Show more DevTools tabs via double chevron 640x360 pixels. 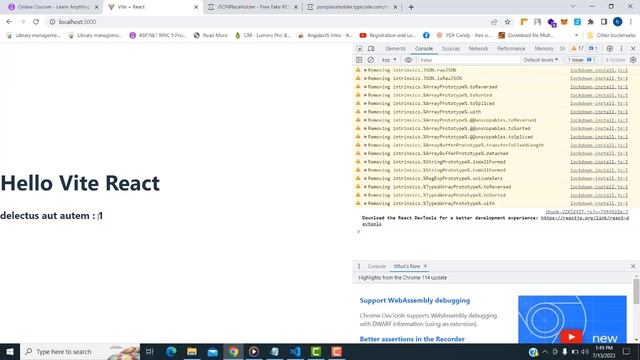(x=562, y=49)
